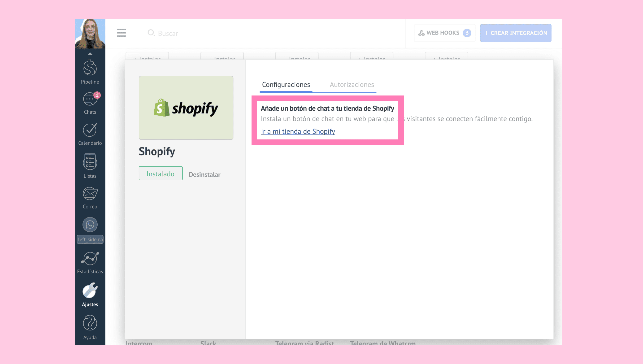Image resolution: width=643 pixels, height=364 pixels.
Task: Click the Instalado status button
Action: pyautogui.click(x=161, y=173)
